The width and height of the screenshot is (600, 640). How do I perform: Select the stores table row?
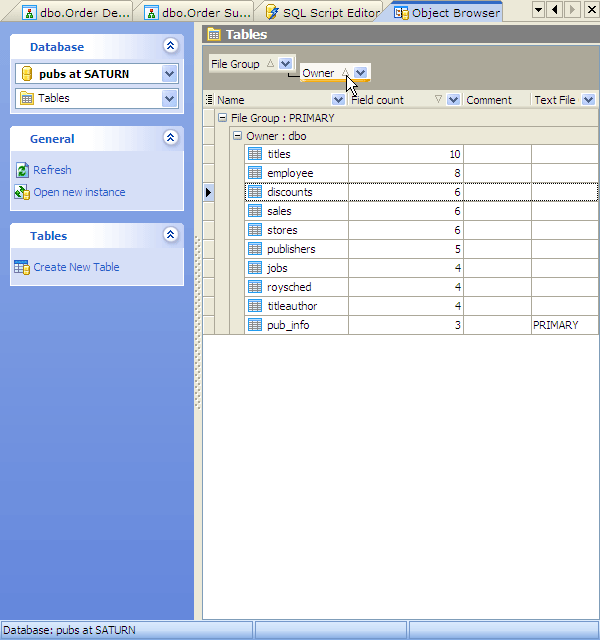(x=421, y=230)
